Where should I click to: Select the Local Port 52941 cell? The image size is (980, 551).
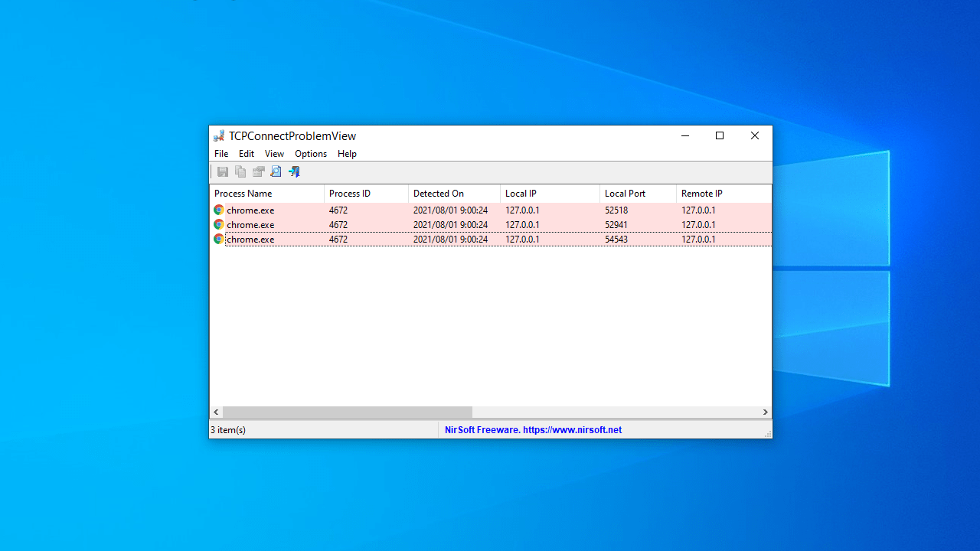click(616, 224)
